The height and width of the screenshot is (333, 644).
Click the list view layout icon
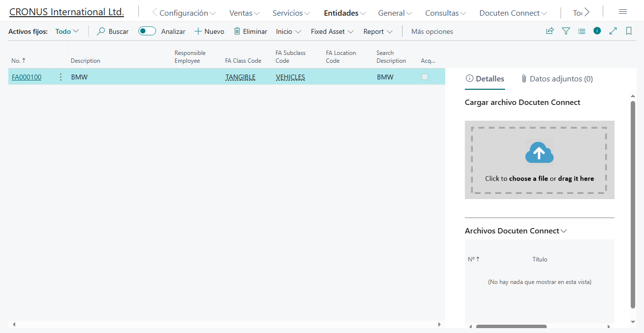(582, 31)
